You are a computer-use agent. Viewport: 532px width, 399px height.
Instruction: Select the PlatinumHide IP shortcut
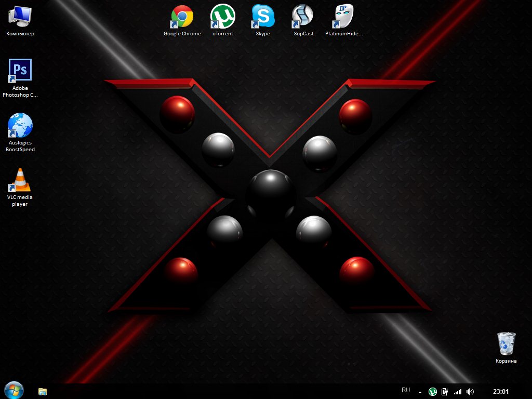tap(343, 17)
